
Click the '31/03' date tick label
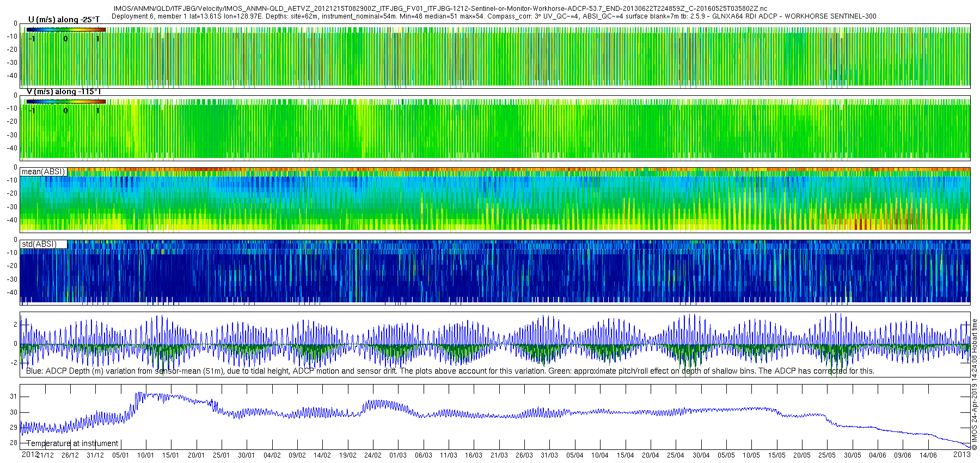tap(549, 455)
